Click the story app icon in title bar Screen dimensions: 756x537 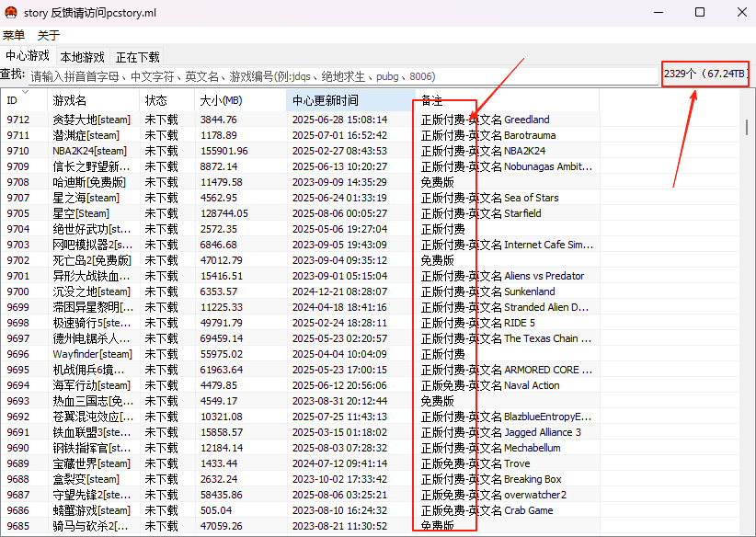11,13
